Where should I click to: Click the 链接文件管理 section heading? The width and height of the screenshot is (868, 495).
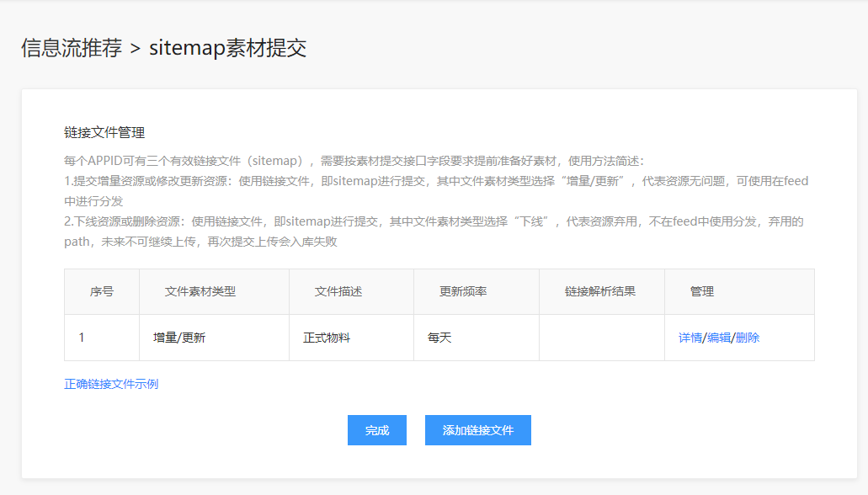pos(104,133)
